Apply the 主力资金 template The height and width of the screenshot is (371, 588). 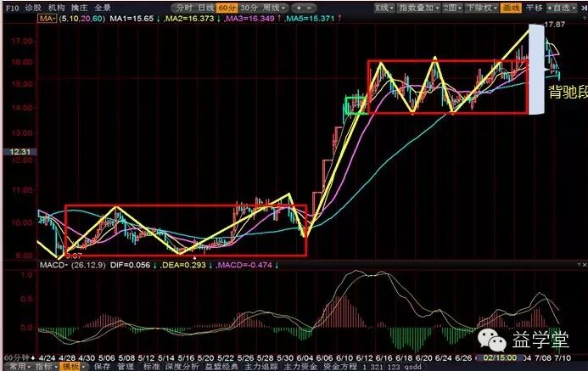(300, 367)
